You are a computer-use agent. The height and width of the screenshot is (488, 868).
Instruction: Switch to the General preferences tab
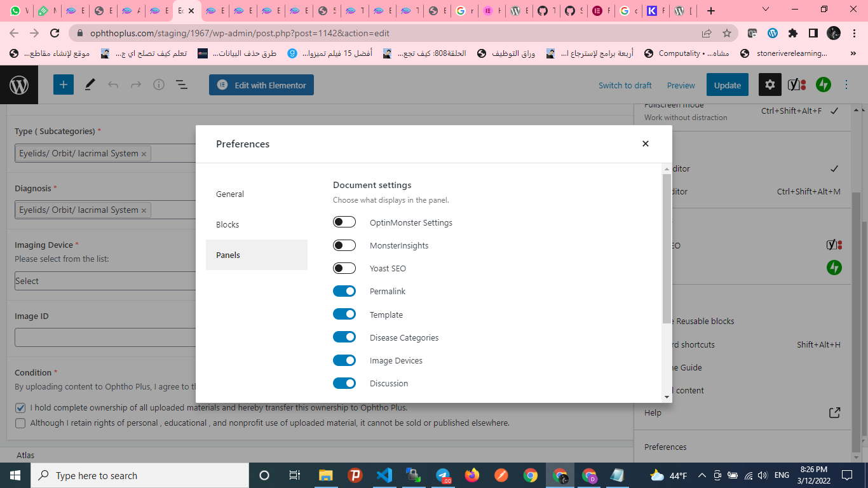click(257, 194)
